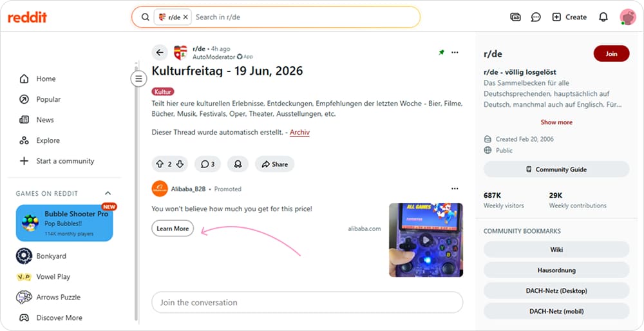Downvote the Kulturfreitag post
Image resolution: width=644 pixels, height=331 pixels.
pos(180,164)
